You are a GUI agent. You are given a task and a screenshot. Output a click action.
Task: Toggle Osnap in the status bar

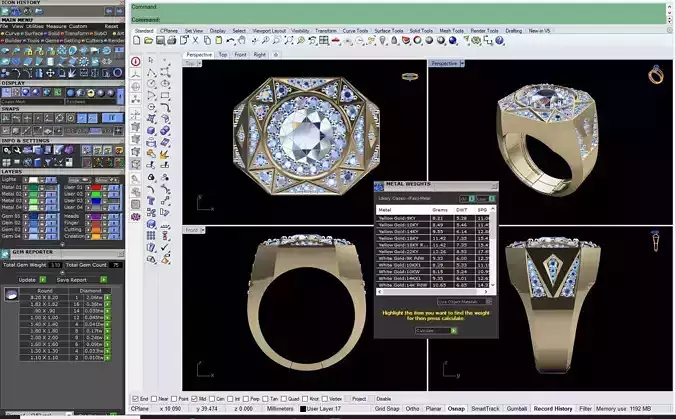(456, 409)
